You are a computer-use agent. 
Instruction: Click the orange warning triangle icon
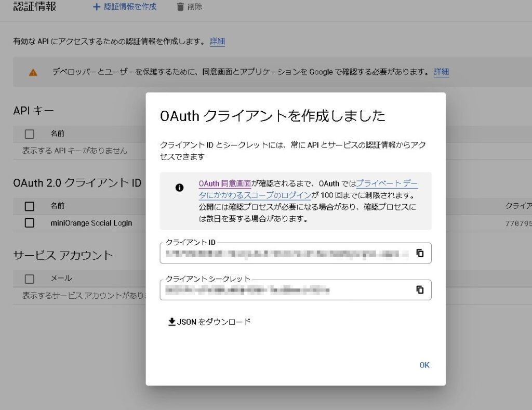point(33,72)
